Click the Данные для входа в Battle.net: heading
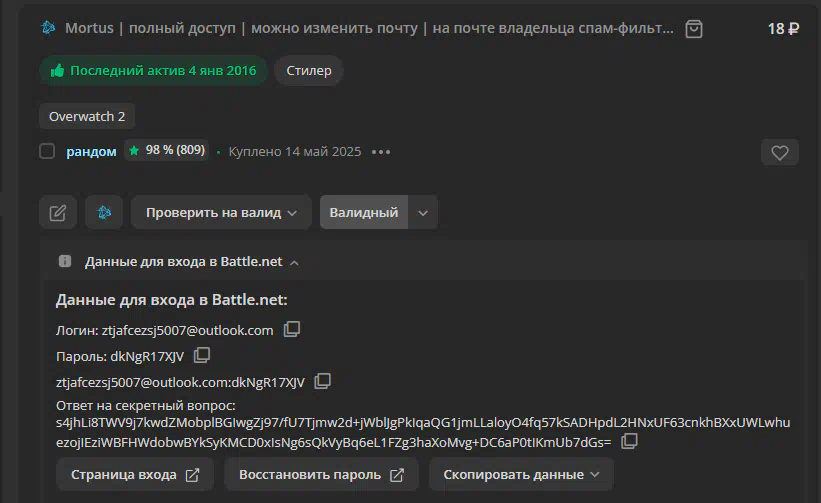Image resolution: width=821 pixels, height=503 pixels. pyautogui.click(x=172, y=300)
